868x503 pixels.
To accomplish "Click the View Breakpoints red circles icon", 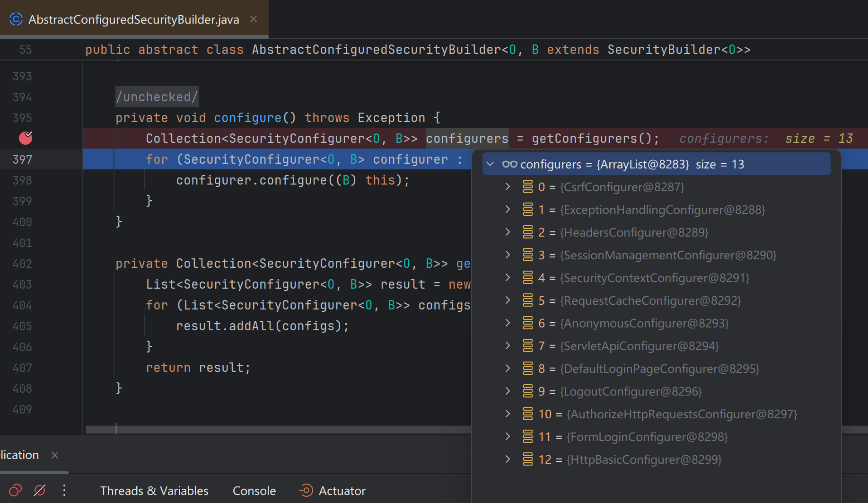I will click(15, 490).
